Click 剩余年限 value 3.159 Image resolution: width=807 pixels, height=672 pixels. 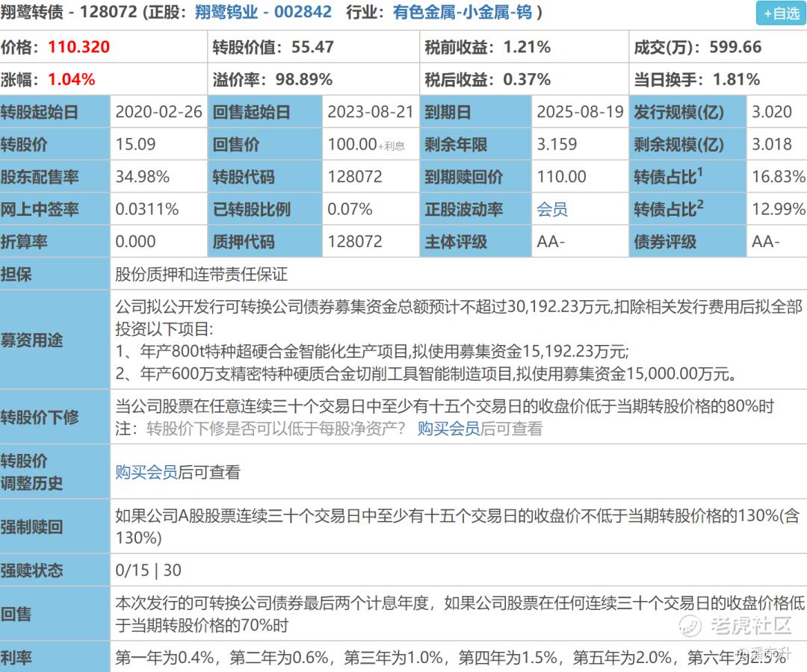point(557,144)
